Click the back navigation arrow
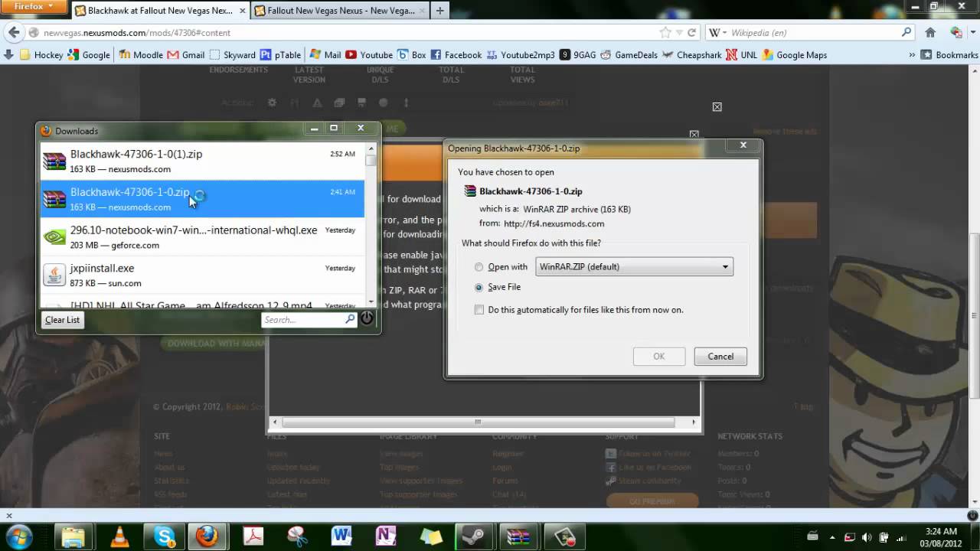Screen dimensions: 980x551 coord(13,33)
